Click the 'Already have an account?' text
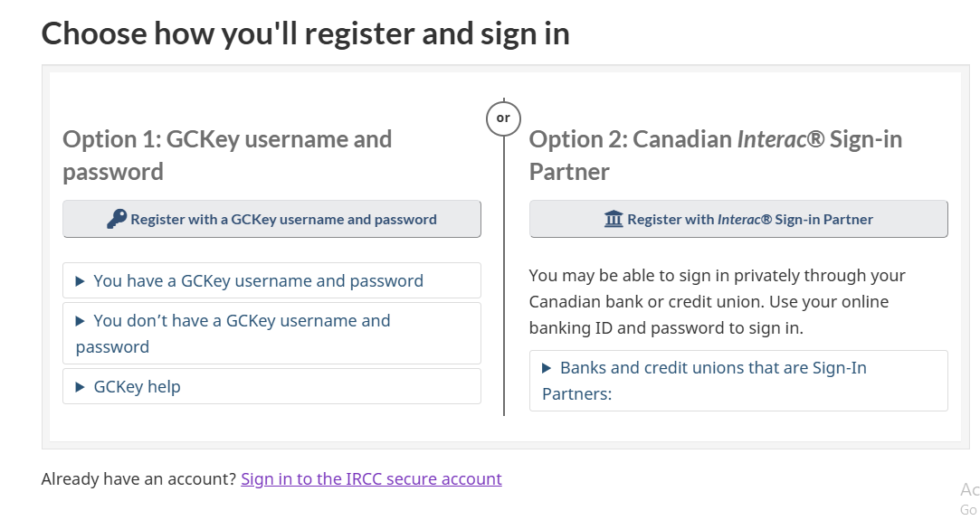Viewport: 980px width, 520px height. point(138,479)
